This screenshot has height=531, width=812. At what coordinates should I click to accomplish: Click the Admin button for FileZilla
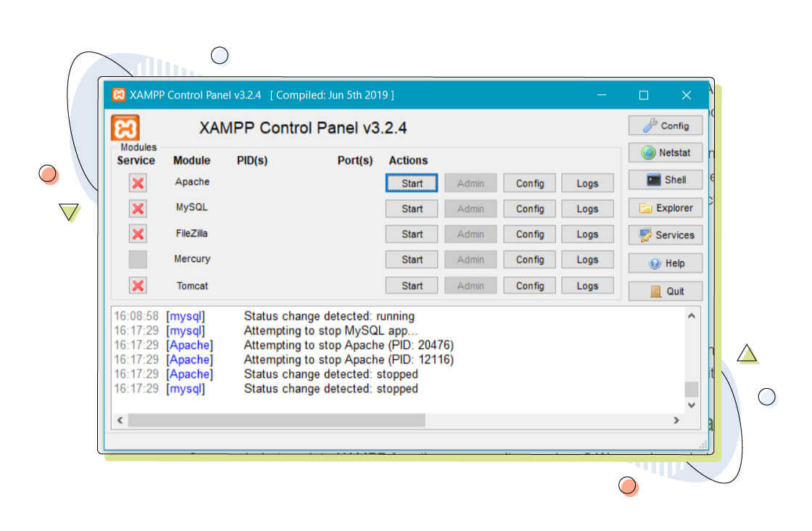point(471,234)
